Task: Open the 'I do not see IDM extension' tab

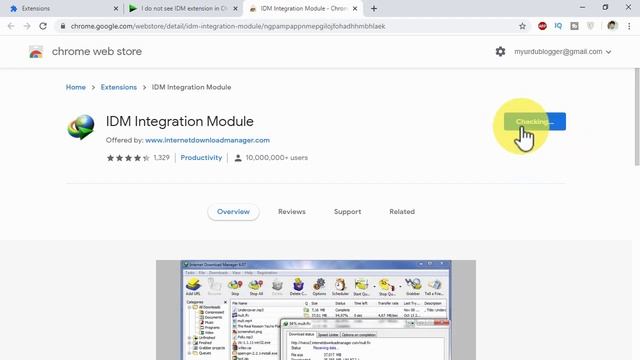Action: click(183, 9)
